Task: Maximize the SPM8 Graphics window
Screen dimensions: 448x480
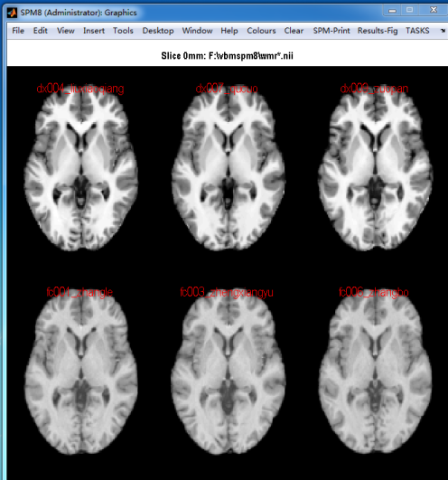Action: coord(410,10)
